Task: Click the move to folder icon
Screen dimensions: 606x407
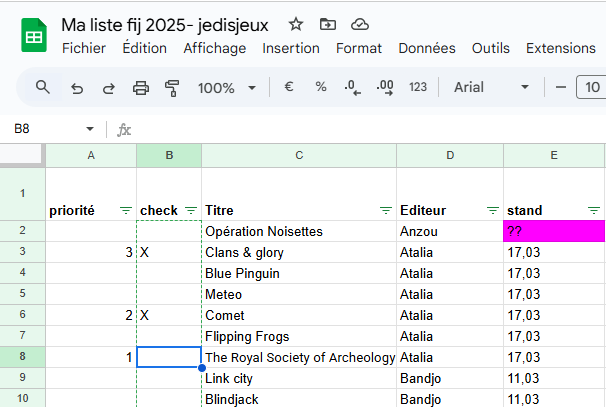Action: [x=328, y=24]
